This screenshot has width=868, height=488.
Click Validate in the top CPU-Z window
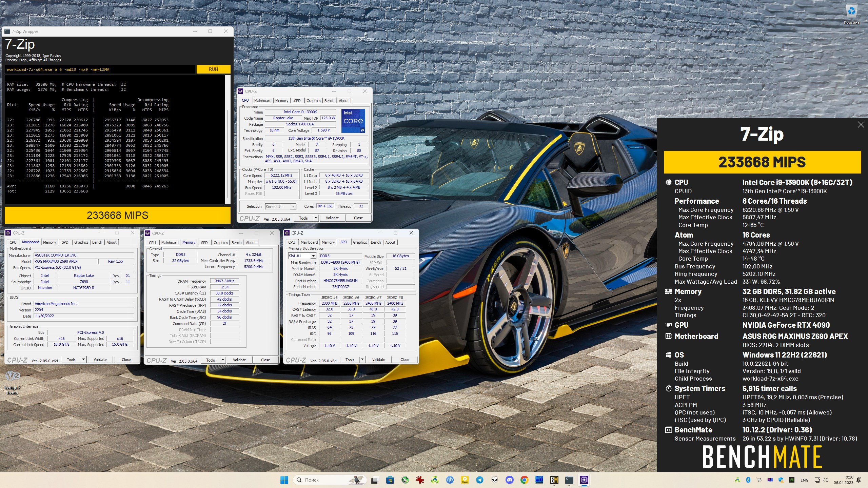pos(332,218)
